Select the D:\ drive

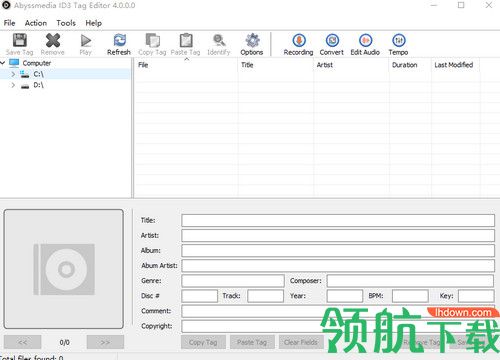39,85
